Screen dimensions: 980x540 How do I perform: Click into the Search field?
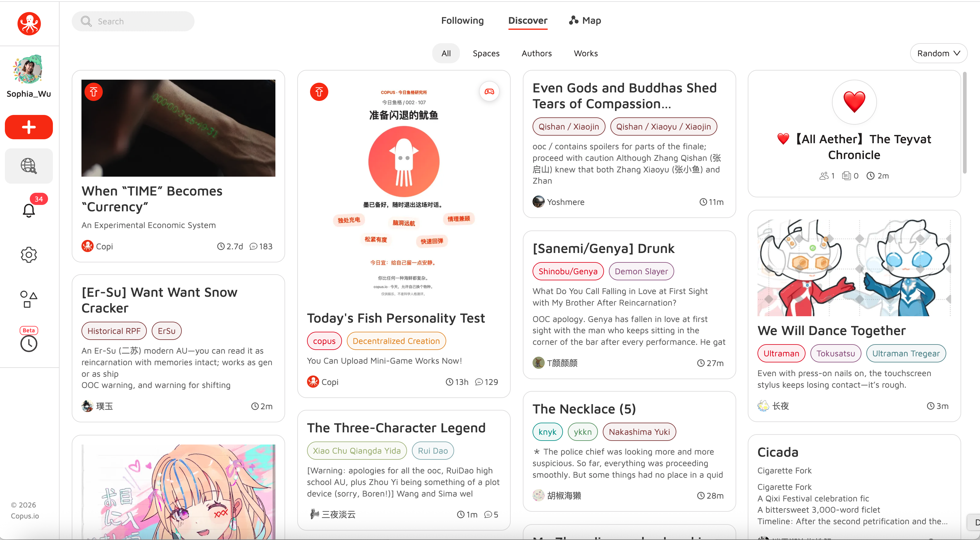(x=133, y=21)
